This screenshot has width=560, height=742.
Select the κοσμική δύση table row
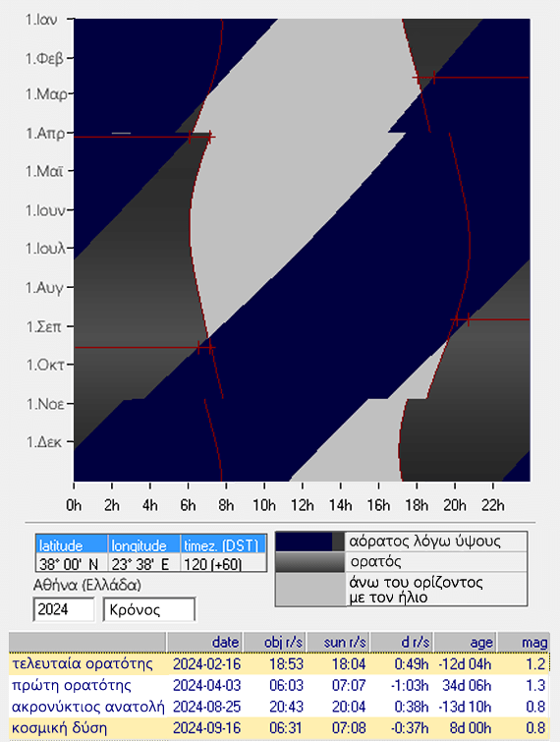tap(279, 728)
